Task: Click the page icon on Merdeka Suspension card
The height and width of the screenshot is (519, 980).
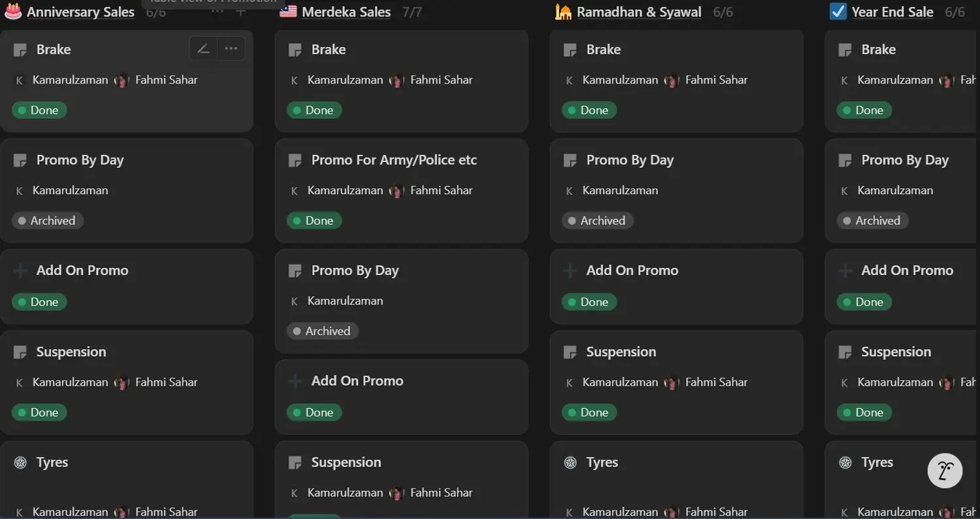Action: pyautogui.click(x=295, y=463)
